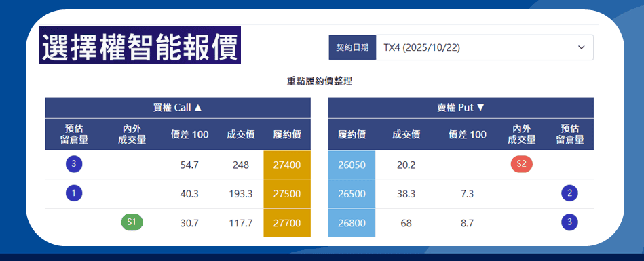
Task: Click the 38.3 put price value
Action: [x=406, y=194]
